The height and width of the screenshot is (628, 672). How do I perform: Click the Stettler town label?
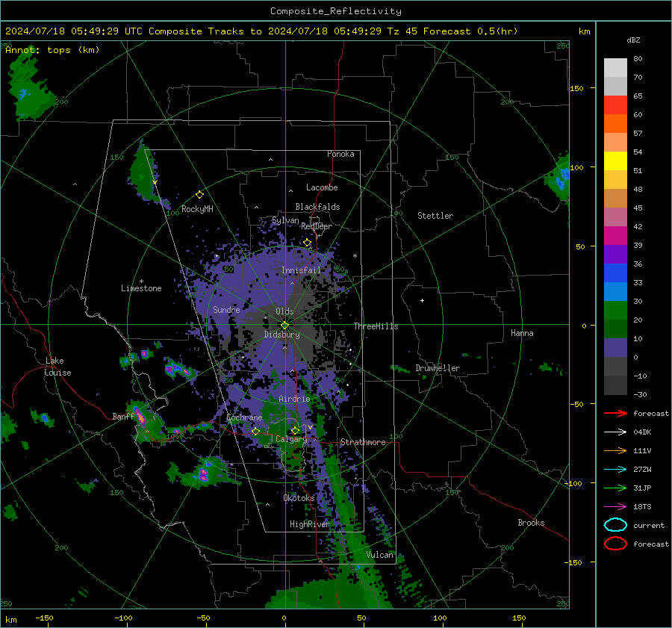(435, 216)
